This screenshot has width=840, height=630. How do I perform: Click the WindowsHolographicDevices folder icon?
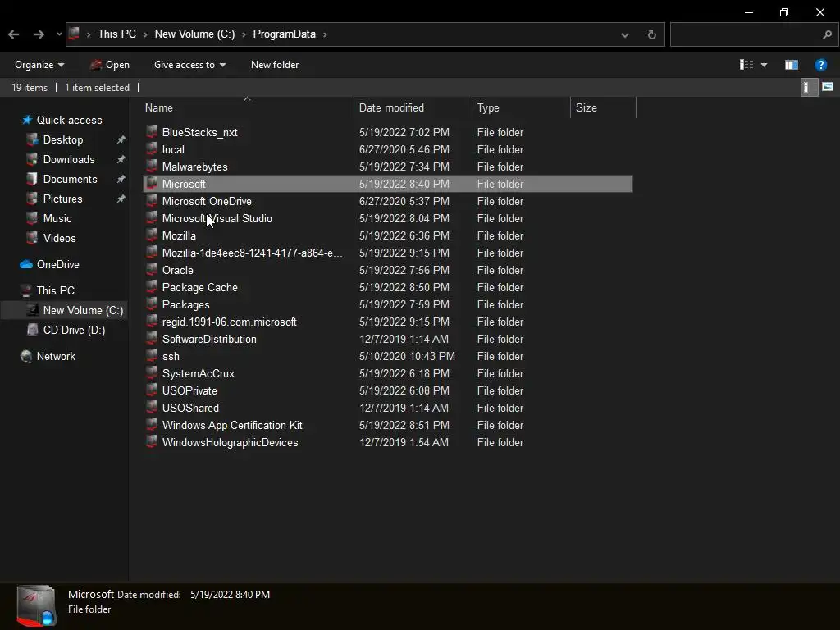[152, 442]
